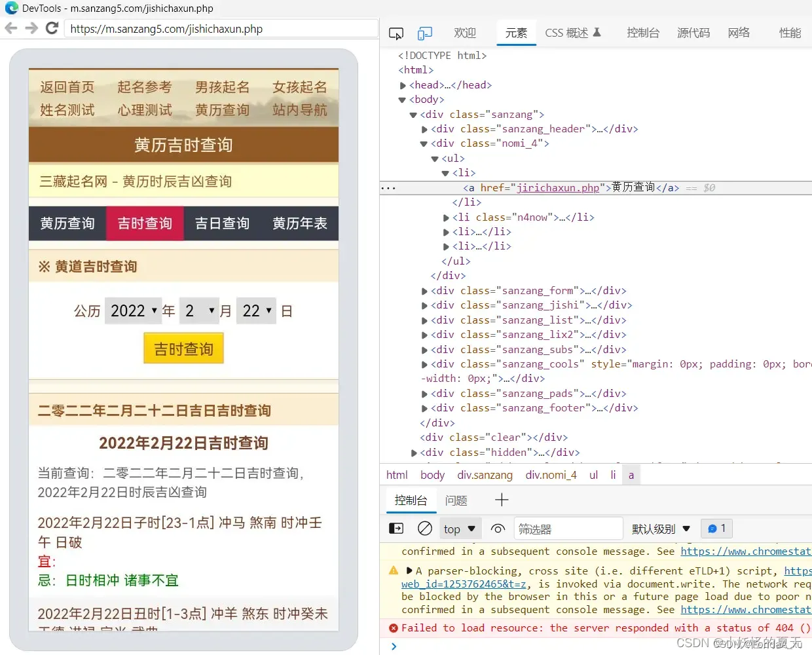812x655 pixels.
Task: Open the default level dropdown
Action: tap(661, 529)
